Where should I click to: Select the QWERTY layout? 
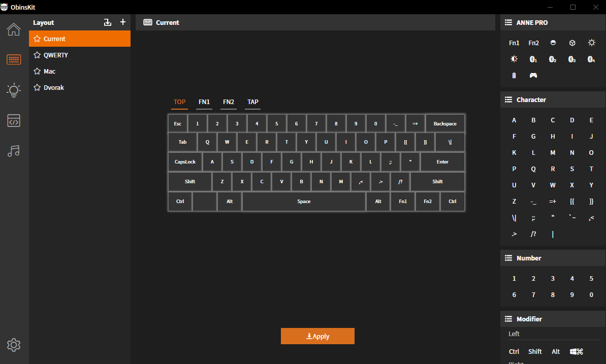[x=80, y=55]
